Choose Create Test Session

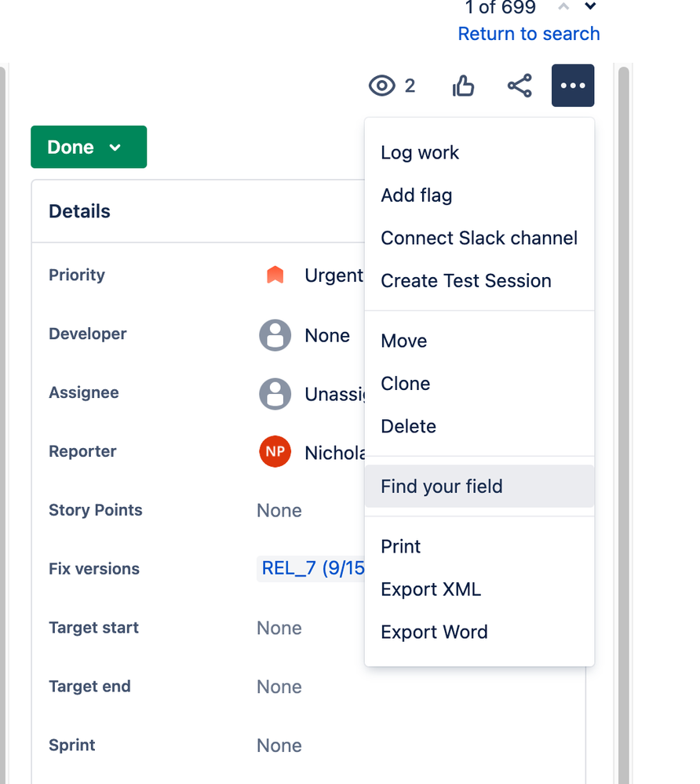click(479, 280)
